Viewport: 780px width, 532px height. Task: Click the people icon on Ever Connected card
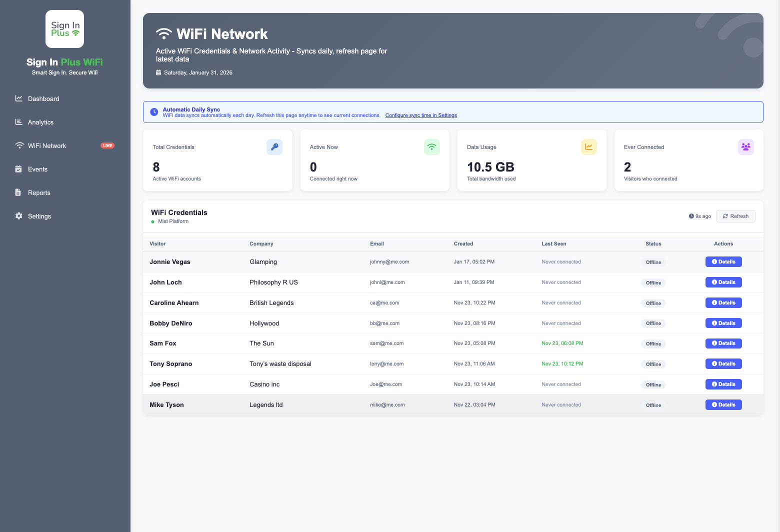pyautogui.click(x=745, y=147)
